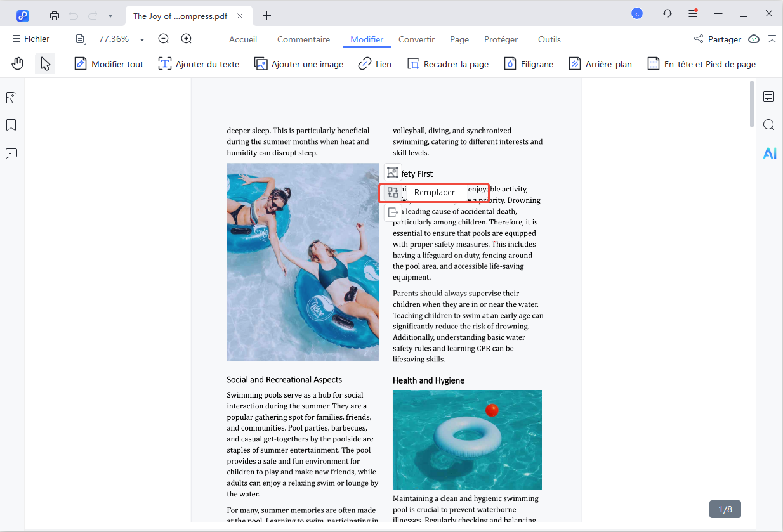Open the comments panel
Viewport: 783px width, 532px height.
(x=11, y=153)
